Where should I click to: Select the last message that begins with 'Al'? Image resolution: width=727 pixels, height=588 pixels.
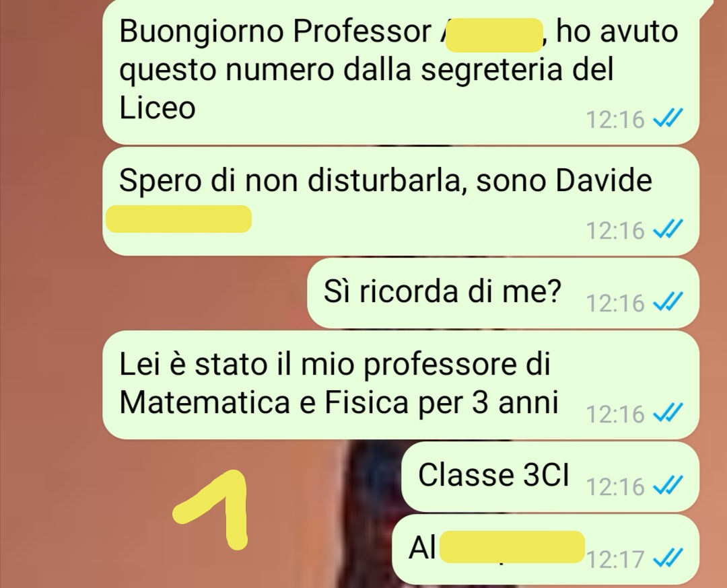tap(546, 549)
